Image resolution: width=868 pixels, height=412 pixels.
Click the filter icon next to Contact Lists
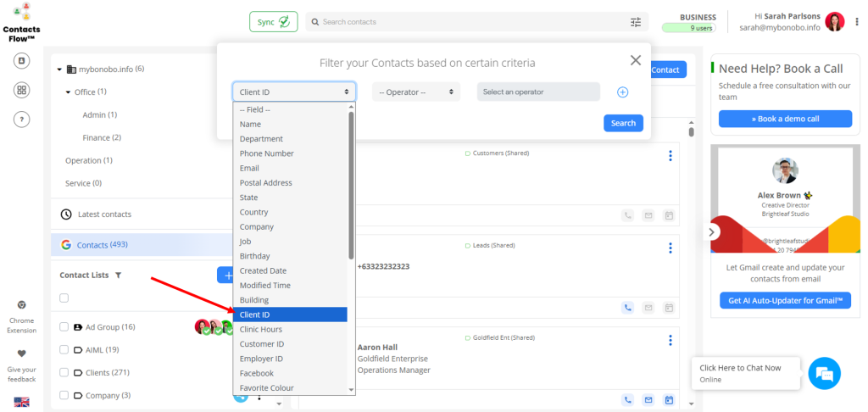click(x=119, y=276)
